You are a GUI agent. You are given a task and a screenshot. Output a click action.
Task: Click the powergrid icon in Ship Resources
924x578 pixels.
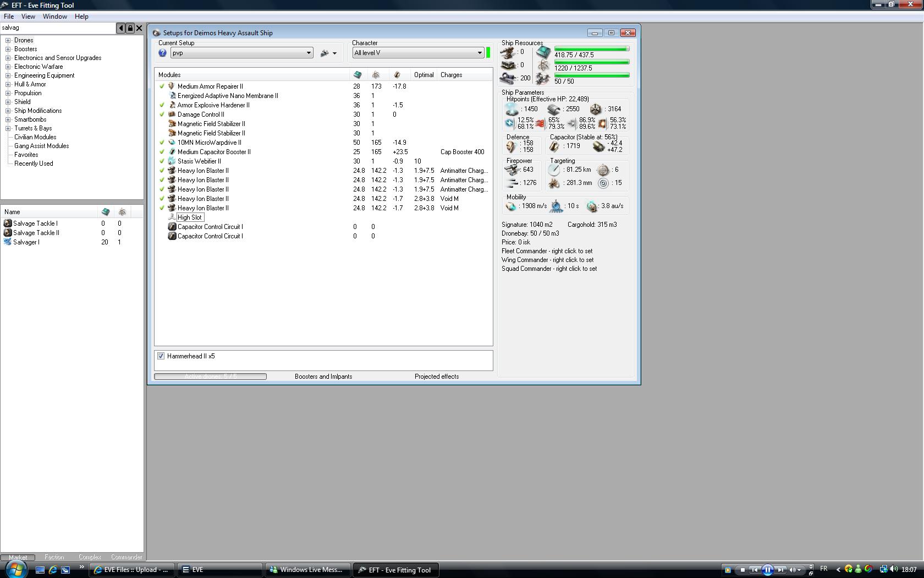pos(543,66)
